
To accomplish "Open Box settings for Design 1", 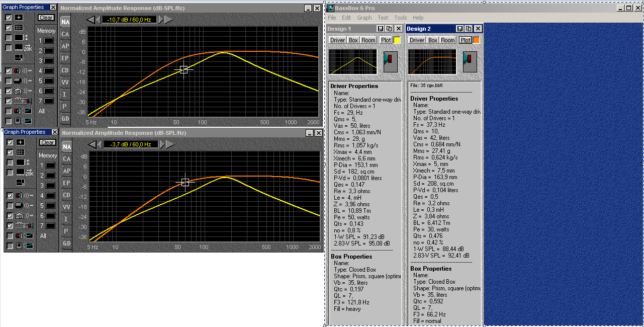I will [353, 40].
